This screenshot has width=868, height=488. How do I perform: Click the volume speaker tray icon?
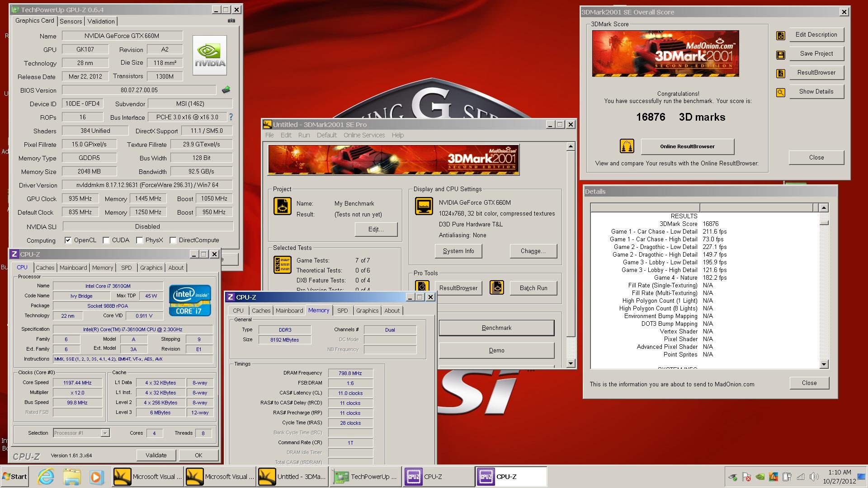(814, 477)
